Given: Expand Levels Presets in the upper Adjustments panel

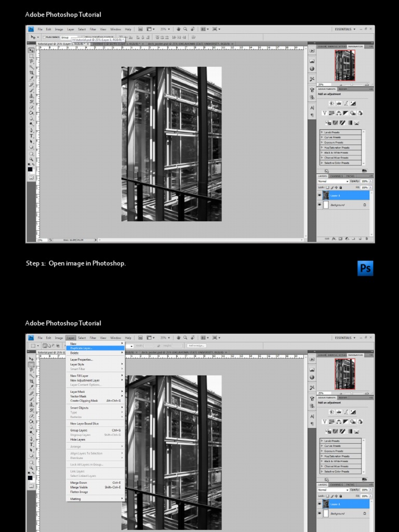Looking at the screenshot, I should 322,132.
